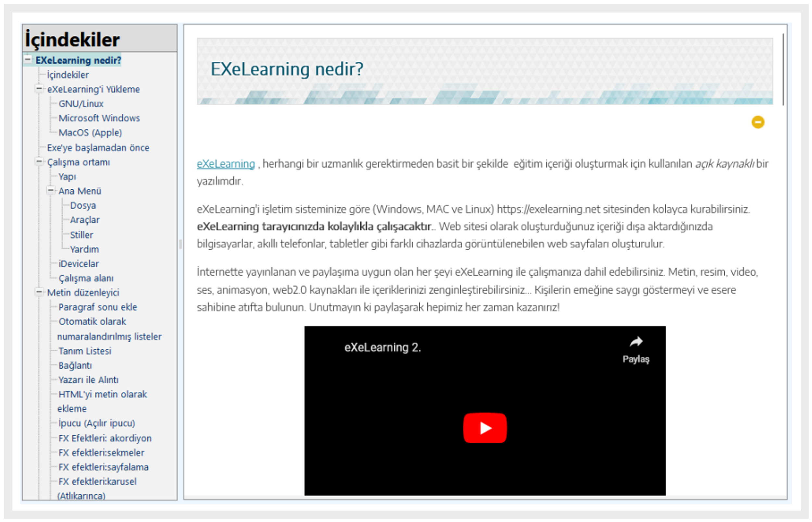
Task: Click the İçindekiler panel header
Action: click(100, 39)
